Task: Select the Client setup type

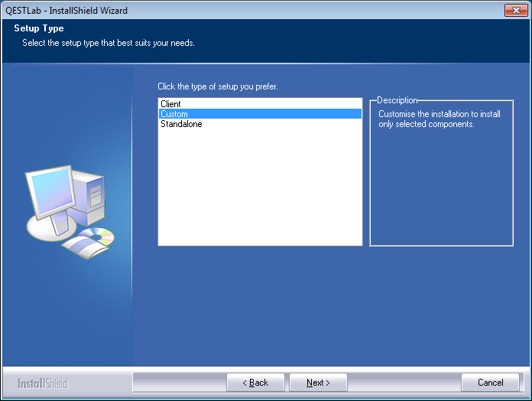Action: click(171, 104)
